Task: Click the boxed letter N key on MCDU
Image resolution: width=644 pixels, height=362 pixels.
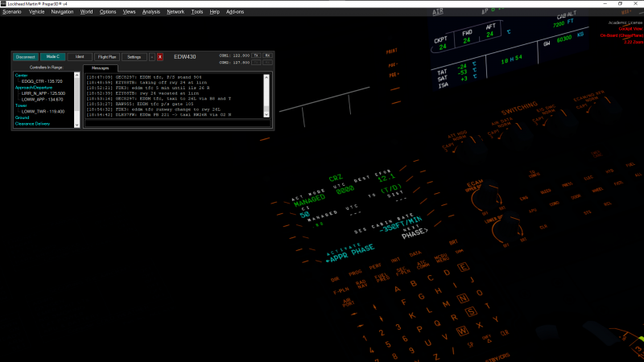Action: (463, 298)
